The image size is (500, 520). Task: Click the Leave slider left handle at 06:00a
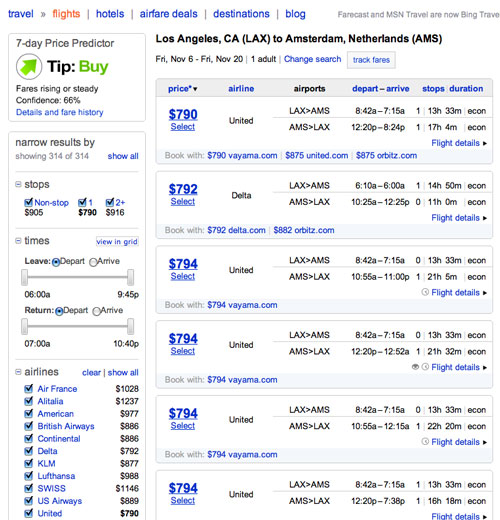click(24, 277)
